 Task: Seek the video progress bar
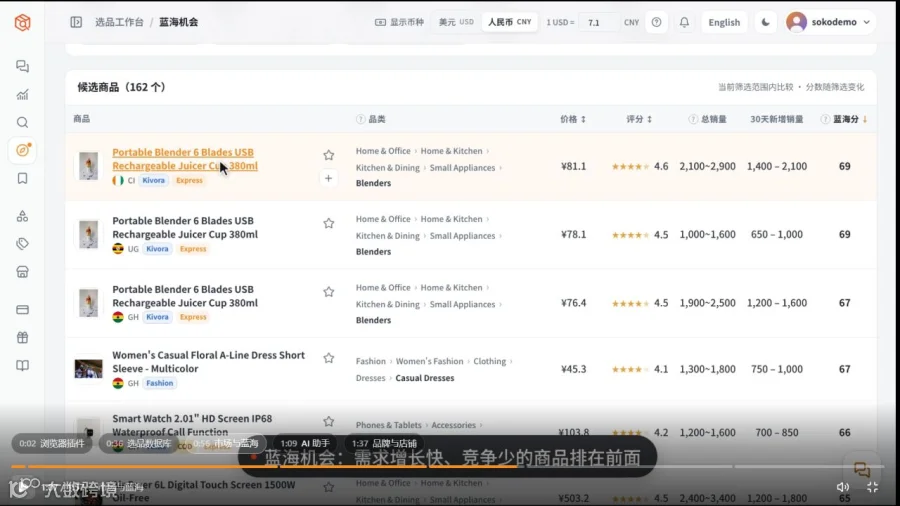(448, 466)
